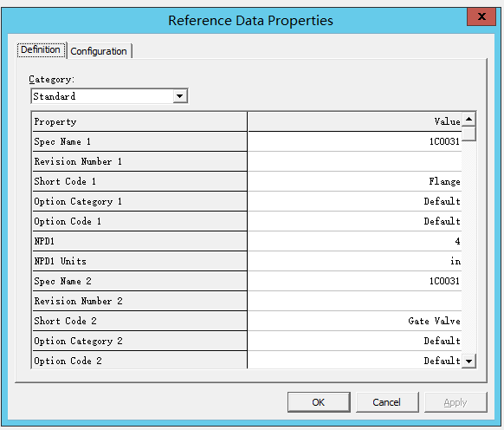Image resolution: width=504 pixels, height=430 pixels.
Task: Click the Category combo box arrow
Action: pyautogui.click(x=180, y=96)
